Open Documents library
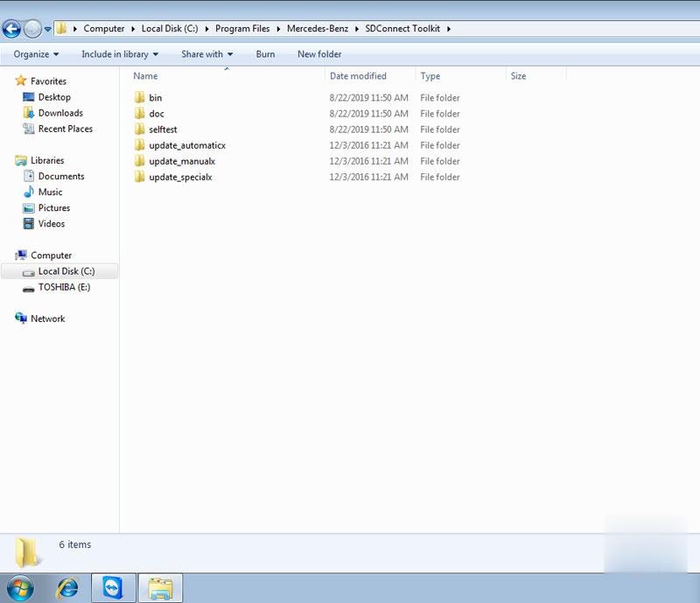The image size is (700, 603). 61,176
